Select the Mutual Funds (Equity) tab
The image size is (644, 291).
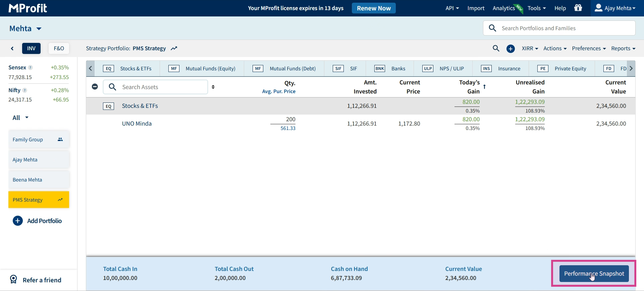click(x=202, y=69)
